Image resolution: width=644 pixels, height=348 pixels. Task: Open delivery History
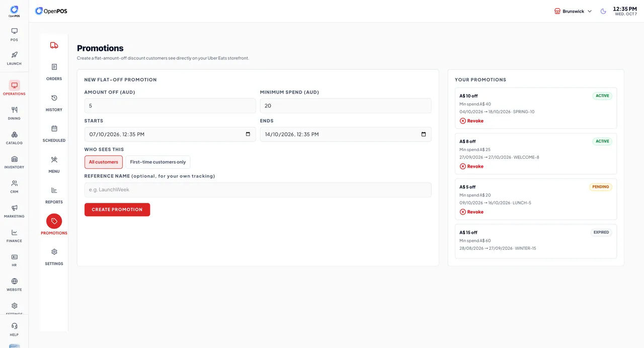pos(54,102)
